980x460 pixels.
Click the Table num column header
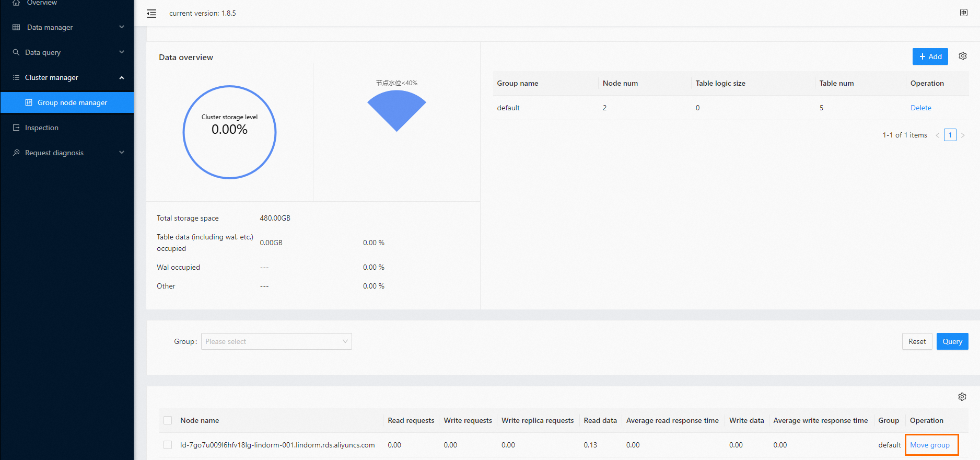tap(836, 83)
